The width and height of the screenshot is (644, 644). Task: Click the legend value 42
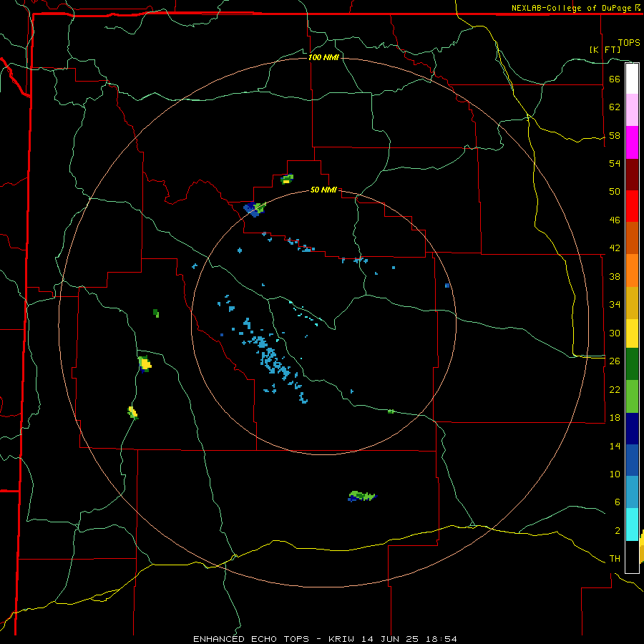pos(615,248)
